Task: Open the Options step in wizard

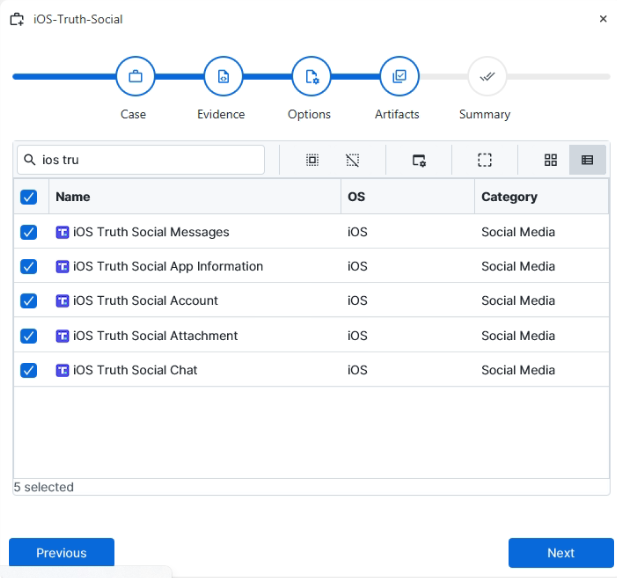Action: [x=310, y=76]
